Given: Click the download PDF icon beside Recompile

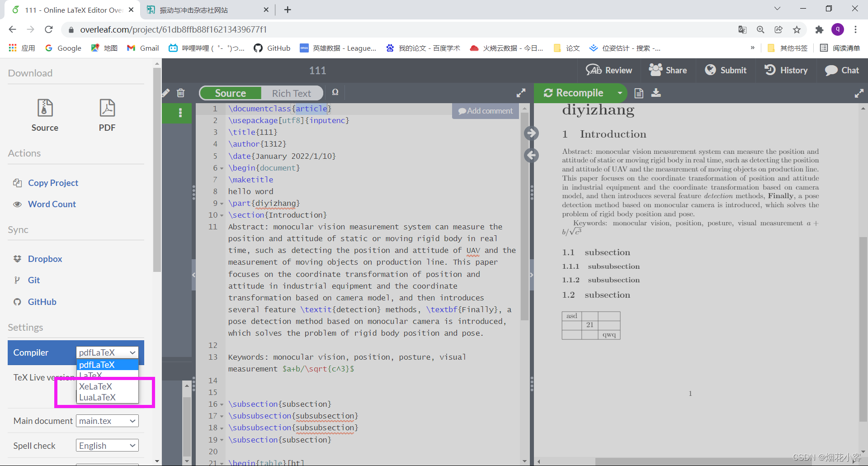Looking at the screenshot, I should (x=656, y=93).
